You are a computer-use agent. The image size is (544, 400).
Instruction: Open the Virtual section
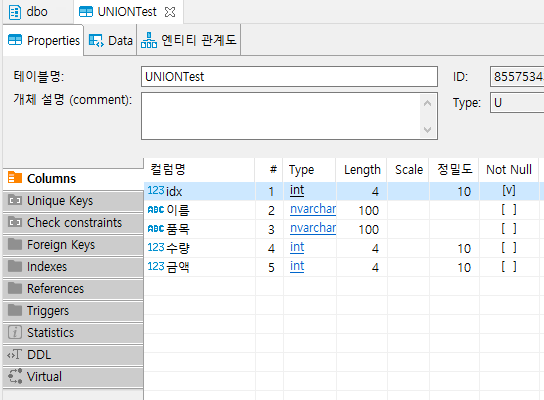point(73,376)
